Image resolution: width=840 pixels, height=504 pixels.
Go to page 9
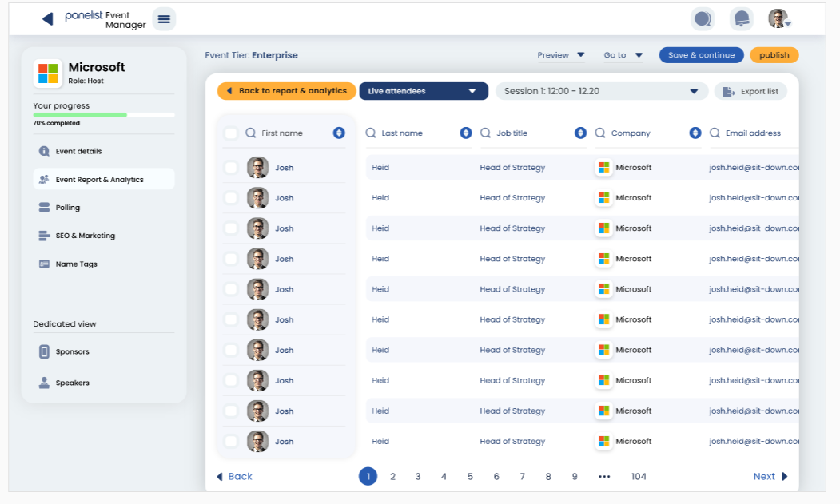(575, 477)
